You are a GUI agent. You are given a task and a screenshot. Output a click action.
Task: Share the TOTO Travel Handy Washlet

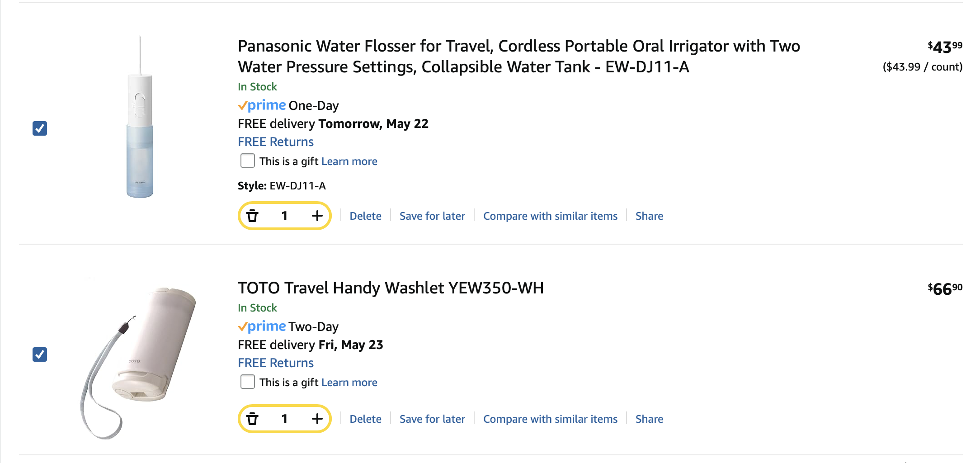point(649,419)
